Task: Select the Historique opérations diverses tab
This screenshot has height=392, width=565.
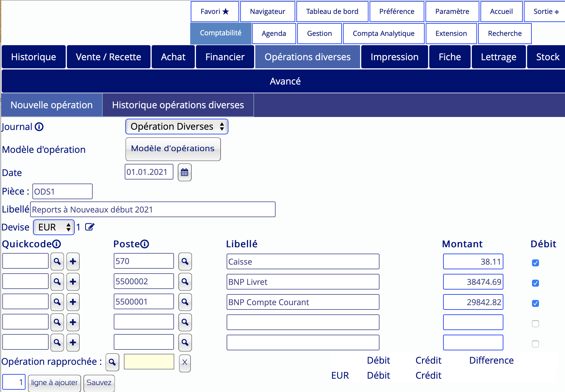Action: coord(178,104)
